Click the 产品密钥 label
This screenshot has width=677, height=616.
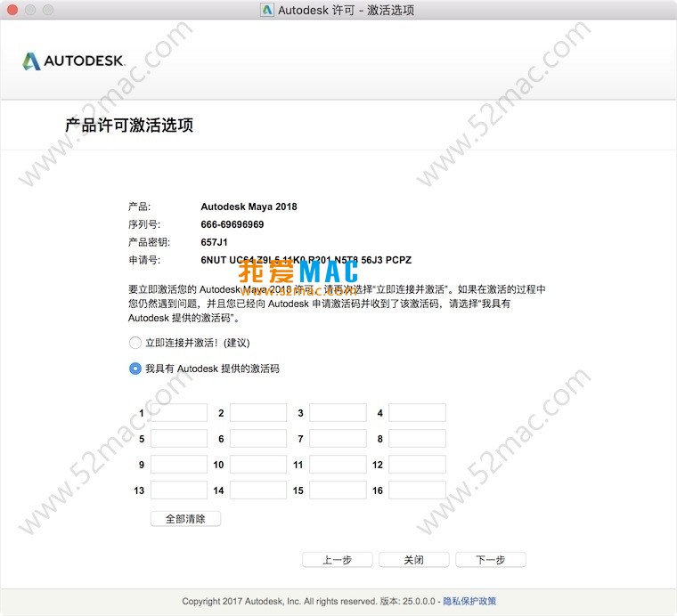(149, 242)
